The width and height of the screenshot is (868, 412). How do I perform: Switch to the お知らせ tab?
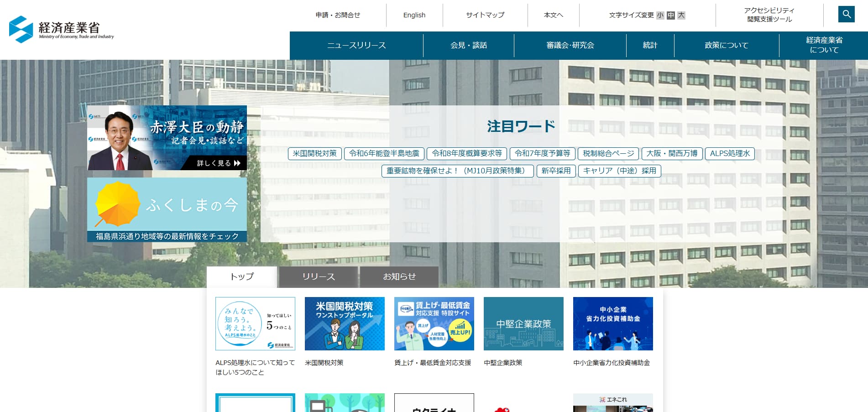(x=399, y=276)
